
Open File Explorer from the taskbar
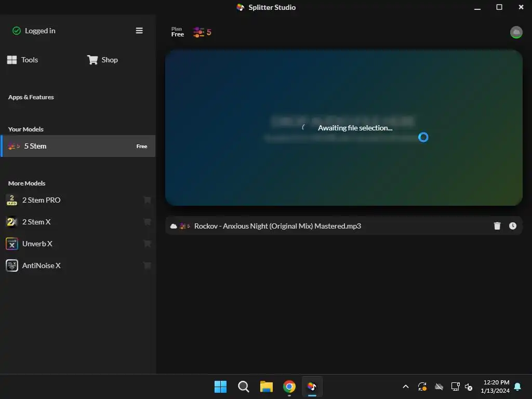(267, 387)
